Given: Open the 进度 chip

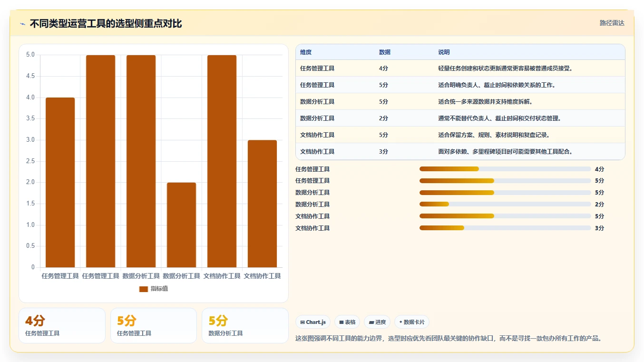Looking at the screenshot, I should coord(377,322).
